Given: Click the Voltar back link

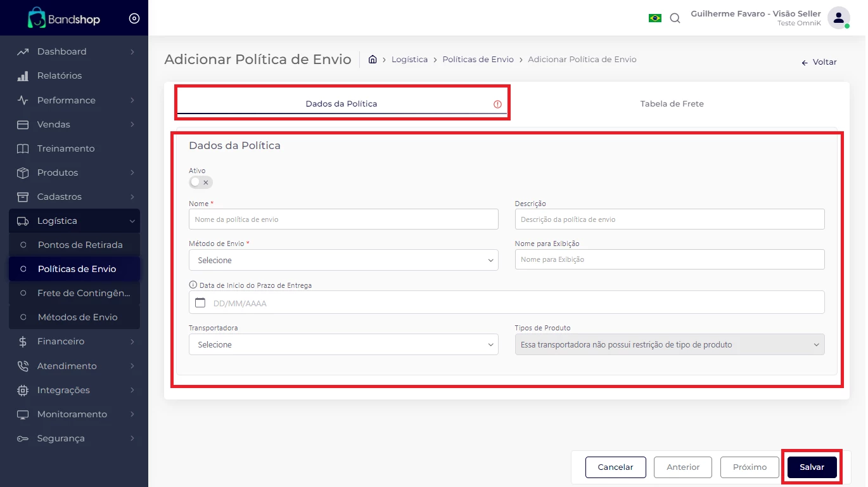Looking at the screenshot, I should pyautogui.click(x=819, y=62).
